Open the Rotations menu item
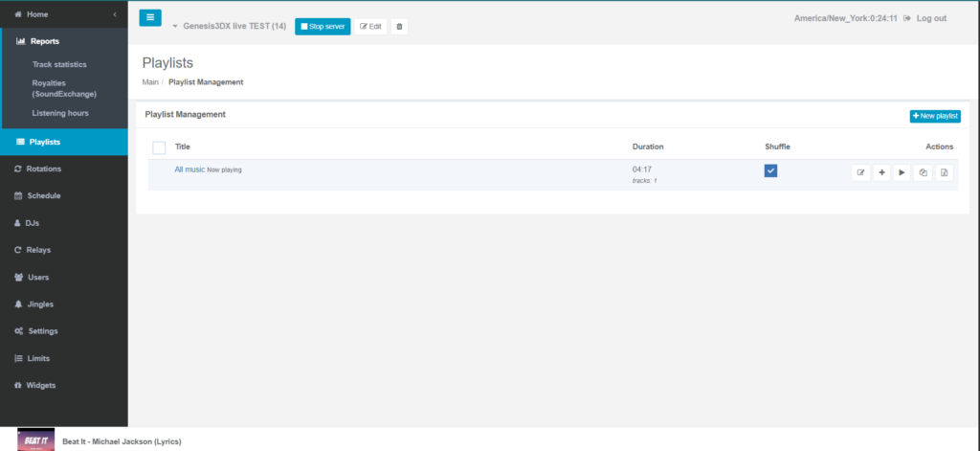This screenshot has height=451, width=980. pos(43,169)
